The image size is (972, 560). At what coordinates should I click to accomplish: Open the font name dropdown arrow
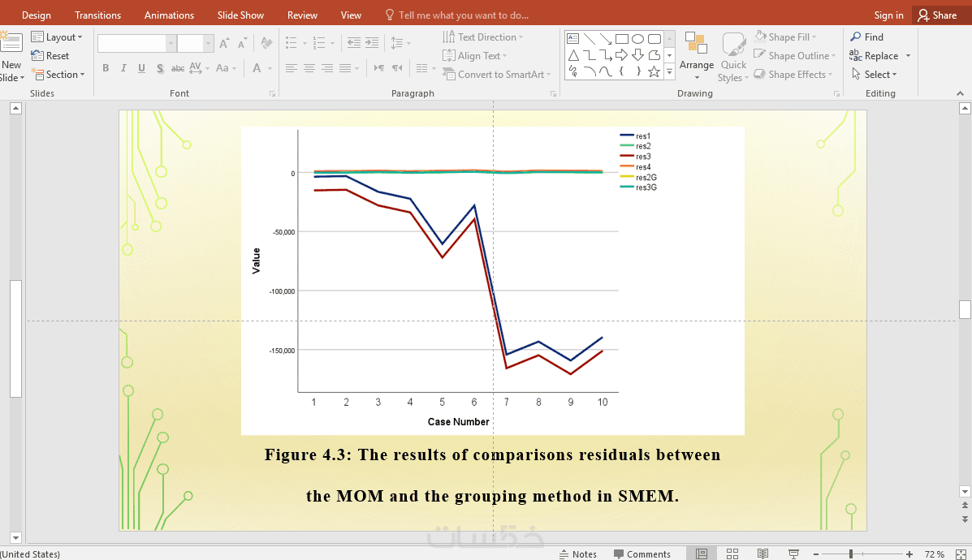171,43
